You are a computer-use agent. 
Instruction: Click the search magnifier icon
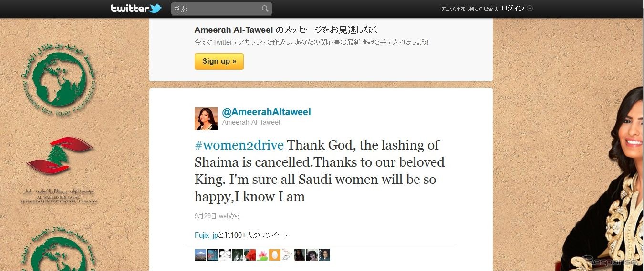click(265, 9)
